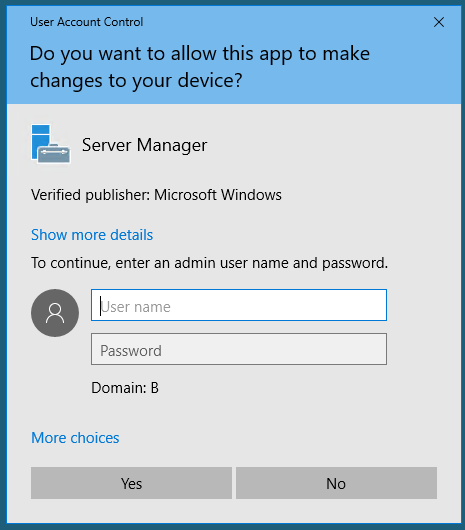The image size is (465, 530).
Task: Click the user avatar icon
Action: (x=55, y=313)
